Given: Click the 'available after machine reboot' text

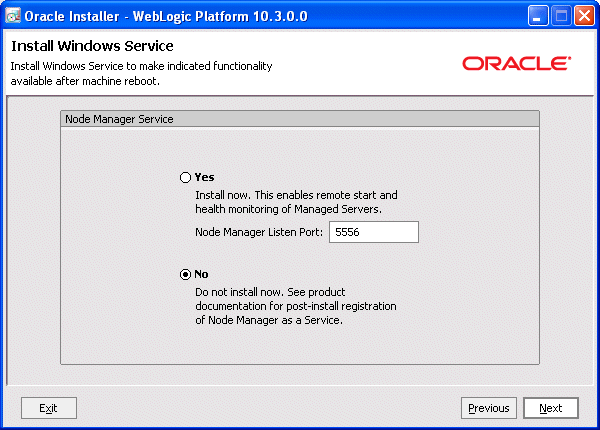Looking at the screenshot, I should (85, 81).
